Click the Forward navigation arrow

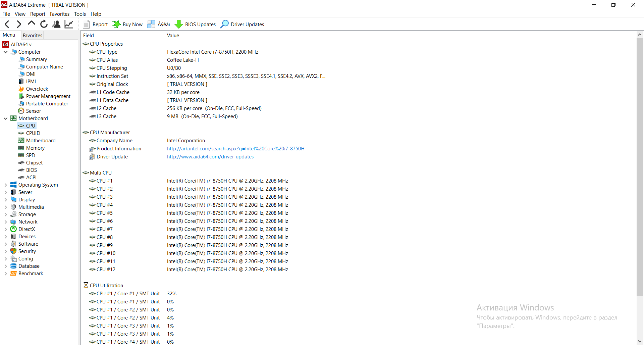click(19, 24)
